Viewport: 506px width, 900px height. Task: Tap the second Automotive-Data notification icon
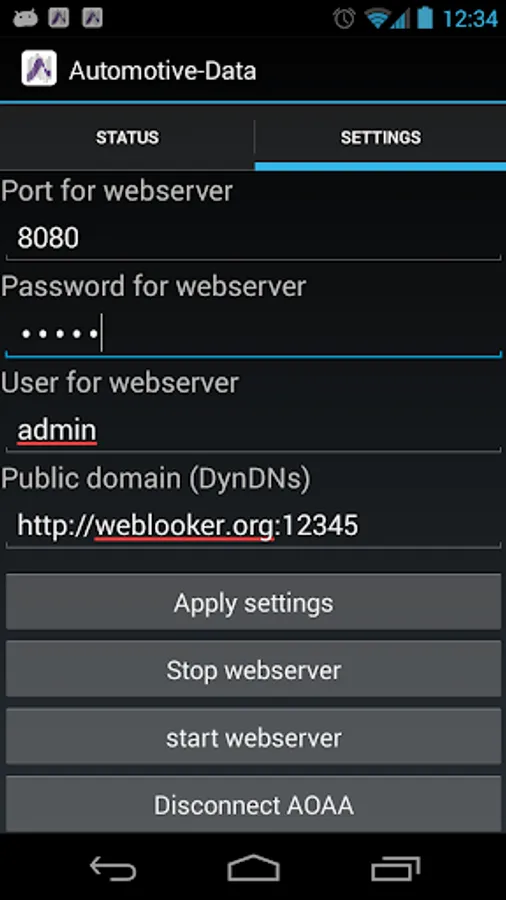tap(92, 18)
